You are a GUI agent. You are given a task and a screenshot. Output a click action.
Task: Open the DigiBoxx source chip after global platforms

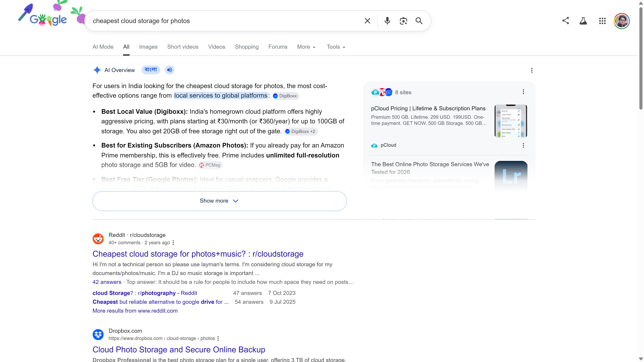[285, 96]
